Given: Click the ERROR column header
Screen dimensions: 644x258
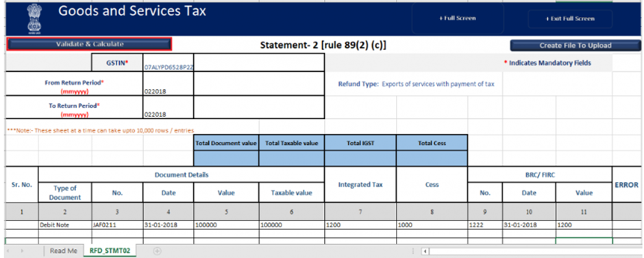Looking at the screenshot, I should [626, 185].
